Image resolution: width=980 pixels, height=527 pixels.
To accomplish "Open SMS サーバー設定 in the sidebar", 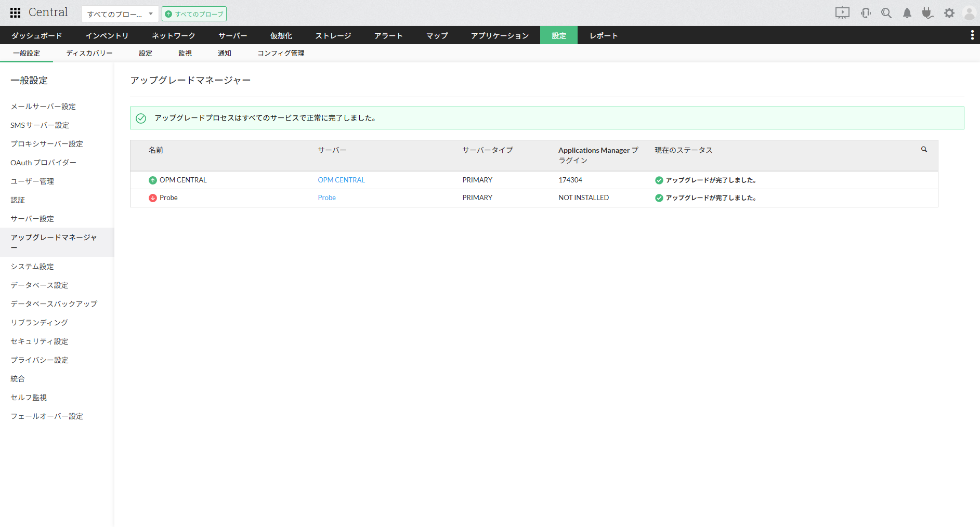I will (x=40, y=125).
